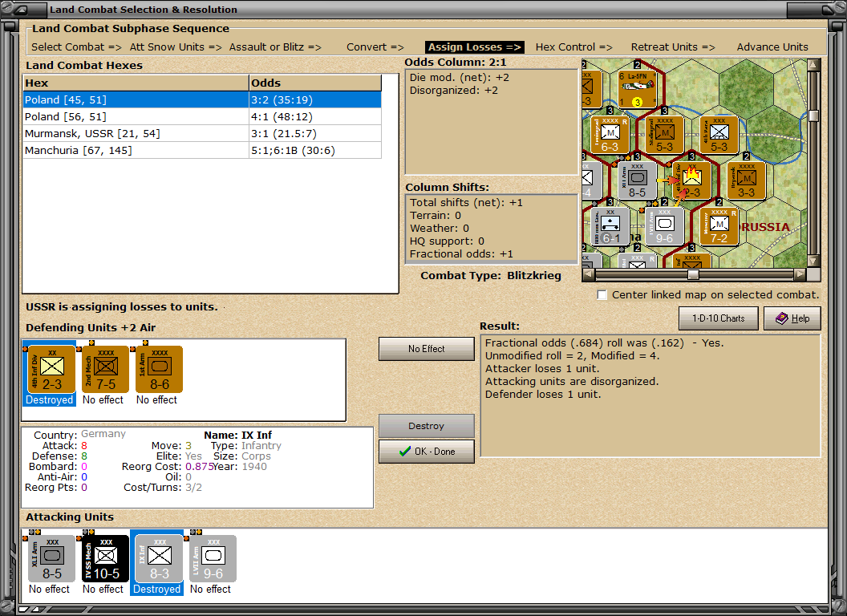The image size is (847, 616).
Task: Click the Advance Units subphase step
Action: click(772, 47)
